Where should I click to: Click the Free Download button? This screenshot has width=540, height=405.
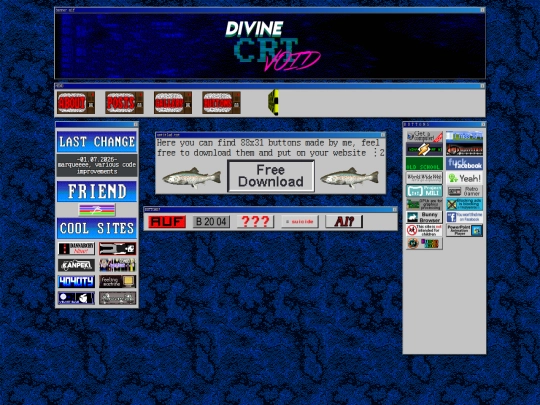271,176
